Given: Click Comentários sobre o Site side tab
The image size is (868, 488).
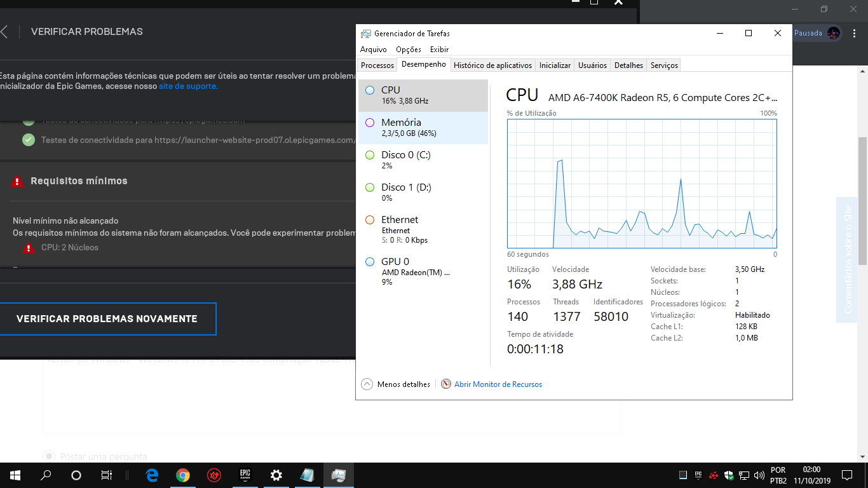Looking at the screenshot, I should click(x=847, y=259).
